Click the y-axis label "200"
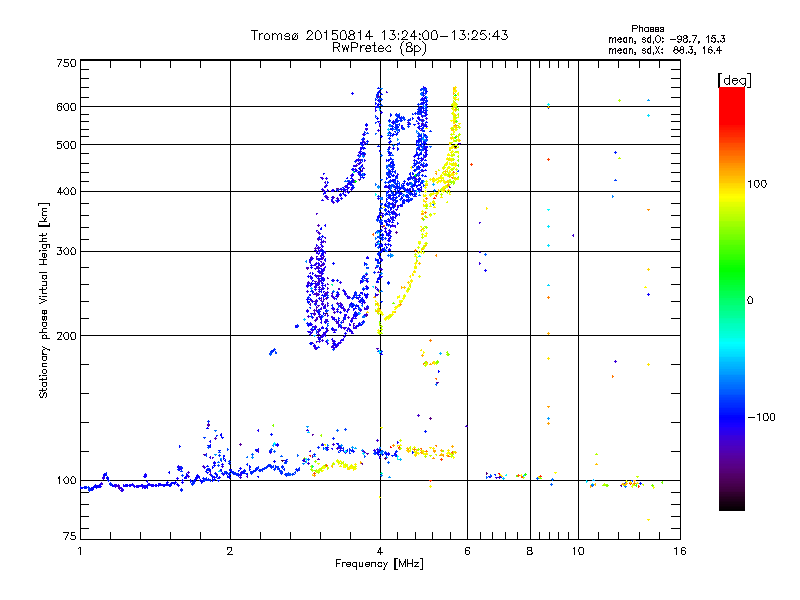The image size is (800, 600). [x=66, y=335]
